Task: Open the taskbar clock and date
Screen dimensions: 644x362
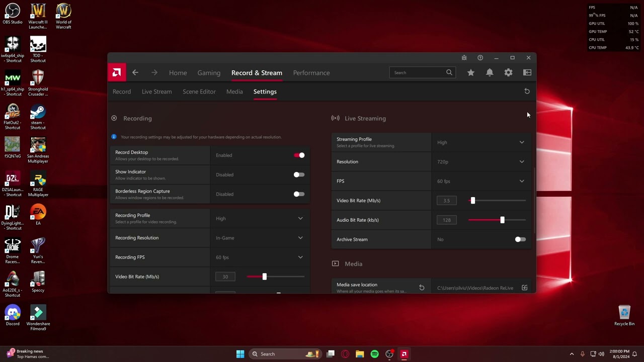Action: [619, 354]
